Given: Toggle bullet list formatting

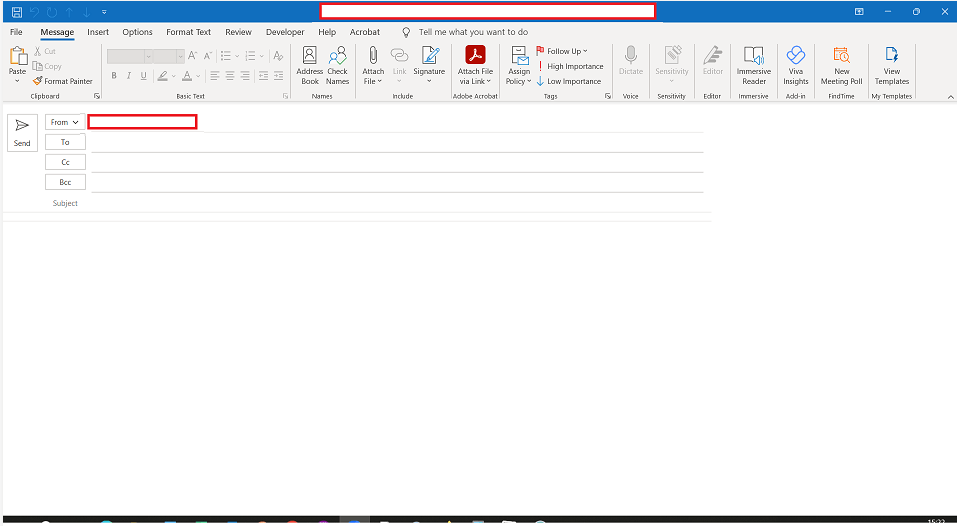Looking at the screenshot, I should pyautogui.click(x=226, y=56).
